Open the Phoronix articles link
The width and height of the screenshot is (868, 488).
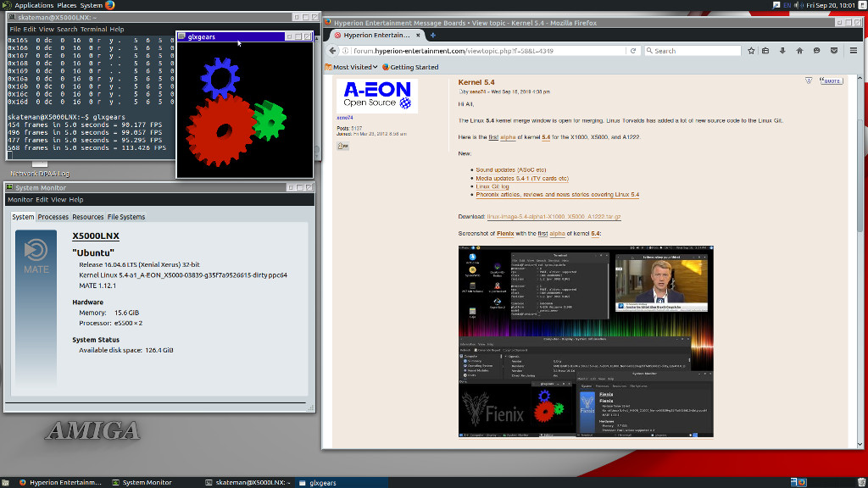[558, 195]
